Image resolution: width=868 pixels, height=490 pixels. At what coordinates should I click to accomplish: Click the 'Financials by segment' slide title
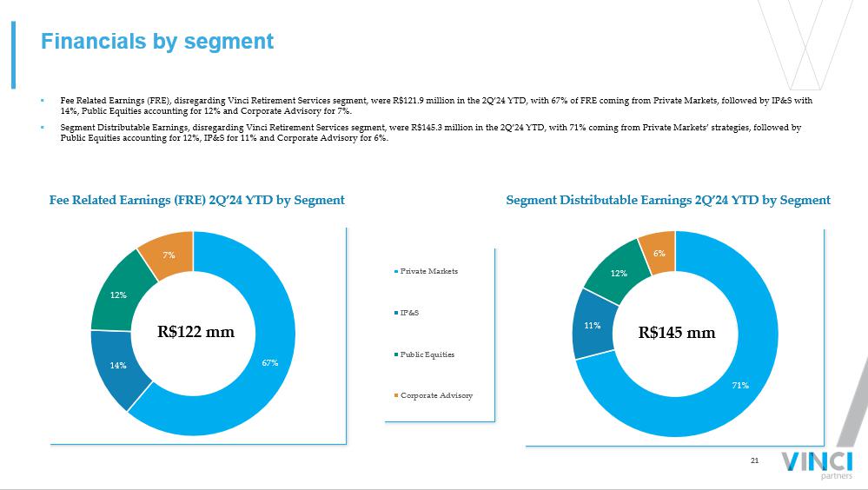[157, 42]
